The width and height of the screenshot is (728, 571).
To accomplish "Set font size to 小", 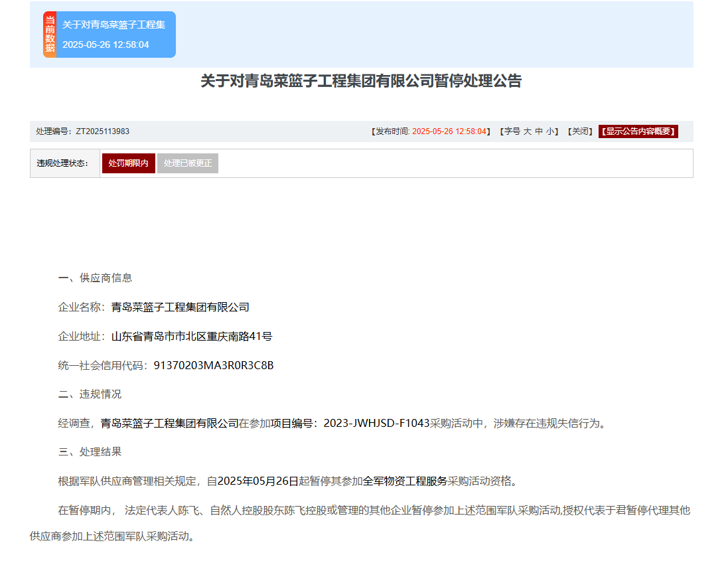I will pos(550,131).
